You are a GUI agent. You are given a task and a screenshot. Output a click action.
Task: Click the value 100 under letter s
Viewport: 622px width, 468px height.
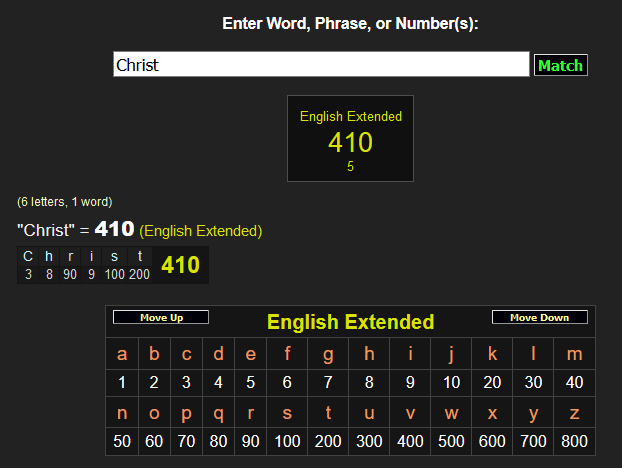(287, 441)
